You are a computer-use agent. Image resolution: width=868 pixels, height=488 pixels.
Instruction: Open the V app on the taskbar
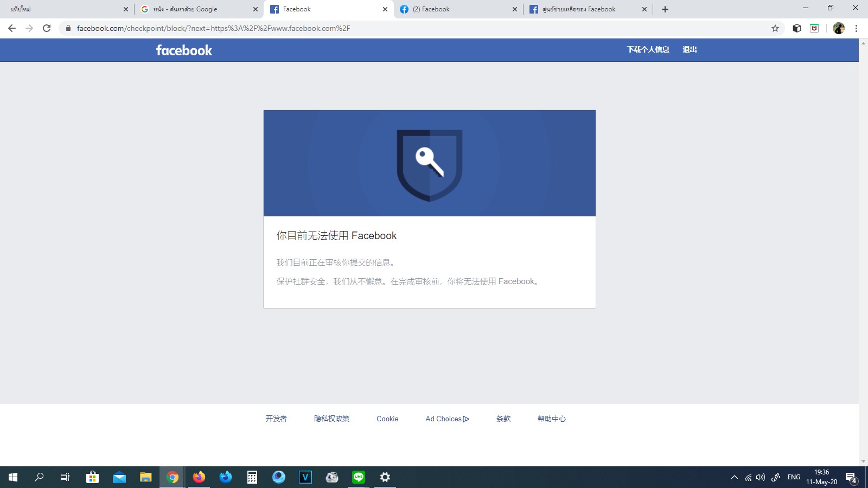coord(305,477)
